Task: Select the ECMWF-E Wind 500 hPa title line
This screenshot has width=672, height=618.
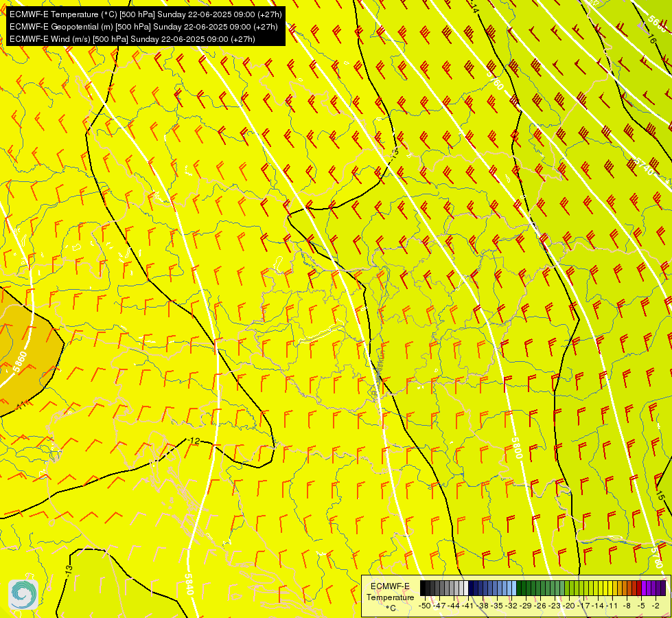Action: (132, 39)
